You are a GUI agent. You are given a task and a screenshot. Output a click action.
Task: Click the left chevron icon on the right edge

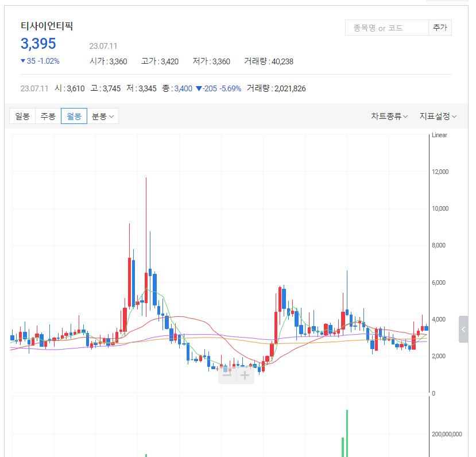463,329
